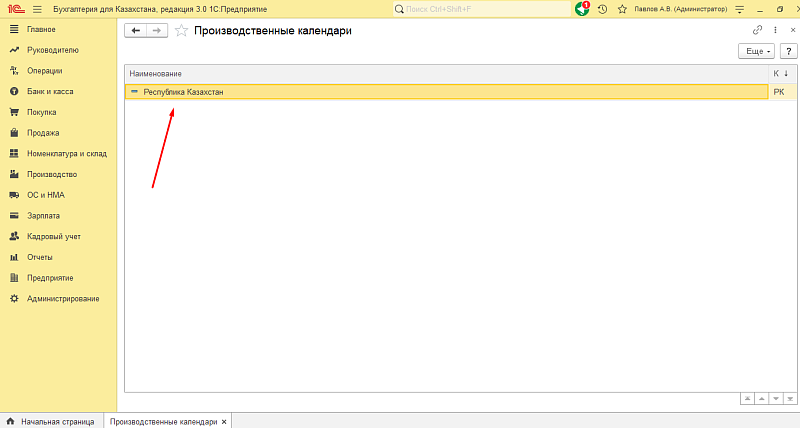
Task: Open the Зарплата section
Action: [43, 215]
